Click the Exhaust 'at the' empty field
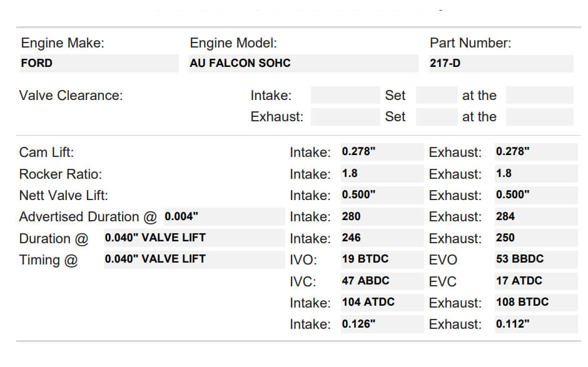The width and height of the screenshot is (588, 367). pyautogui.click(x=539, y=117)
